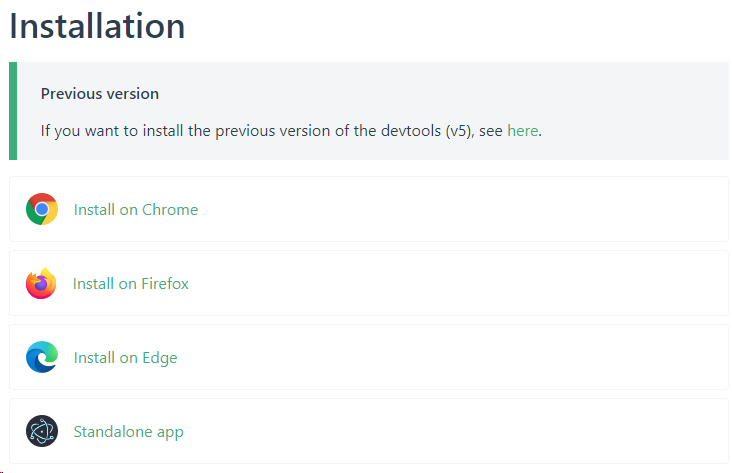This screenshot has height=473, width=732.
Task: Click the 'Previous version' tip title
Action: (99, 94)
